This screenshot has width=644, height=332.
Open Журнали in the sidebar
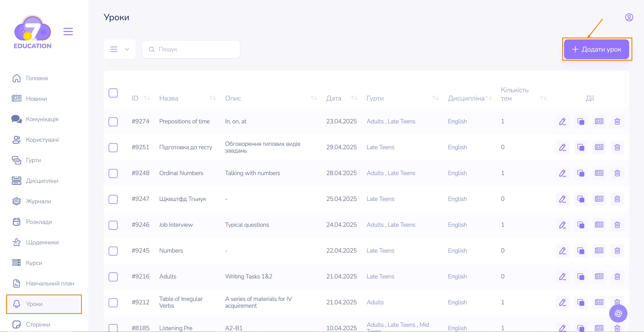pyautogui.click(x=38, y=201)
